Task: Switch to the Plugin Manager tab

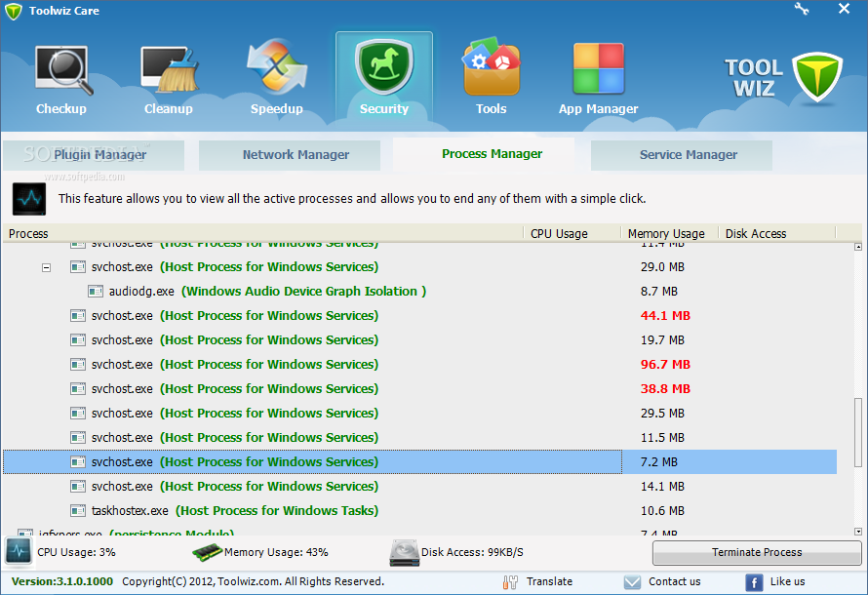Action: point(94,155)
